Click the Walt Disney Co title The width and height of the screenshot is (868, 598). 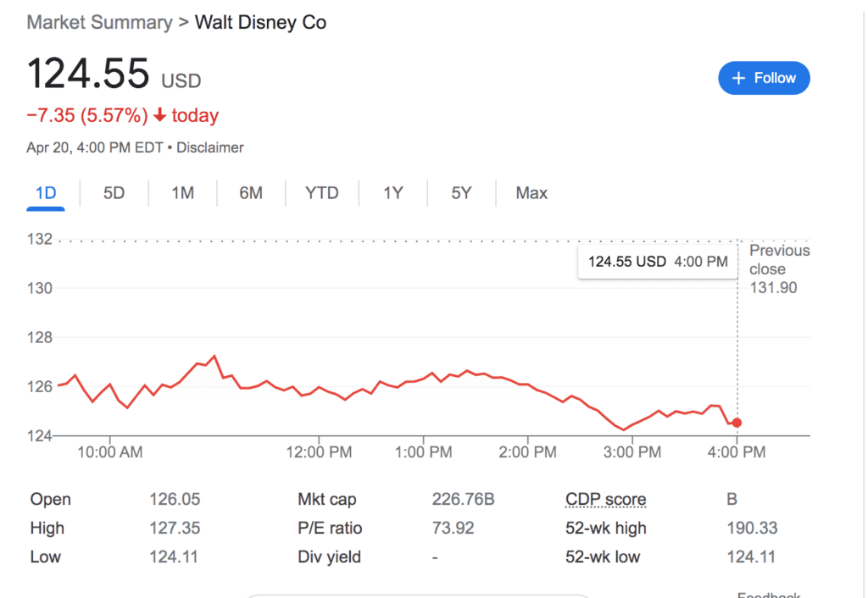261,23
